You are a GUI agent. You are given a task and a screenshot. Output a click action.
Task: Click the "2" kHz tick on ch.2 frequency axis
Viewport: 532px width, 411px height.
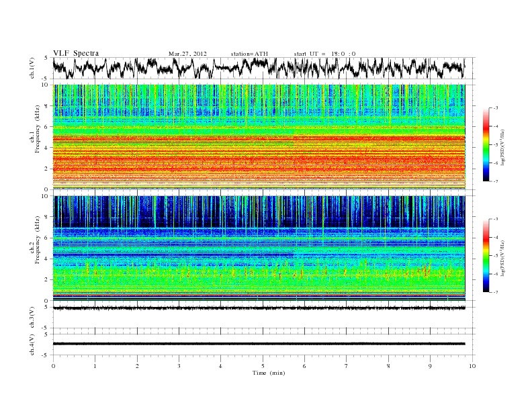[46, 280]
